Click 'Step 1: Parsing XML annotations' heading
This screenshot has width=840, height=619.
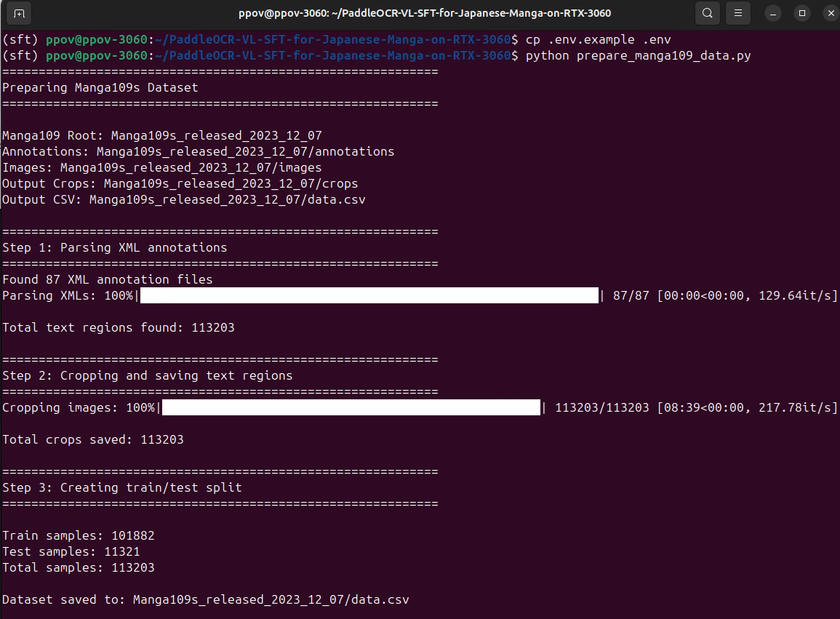click(x=115, y=247)
